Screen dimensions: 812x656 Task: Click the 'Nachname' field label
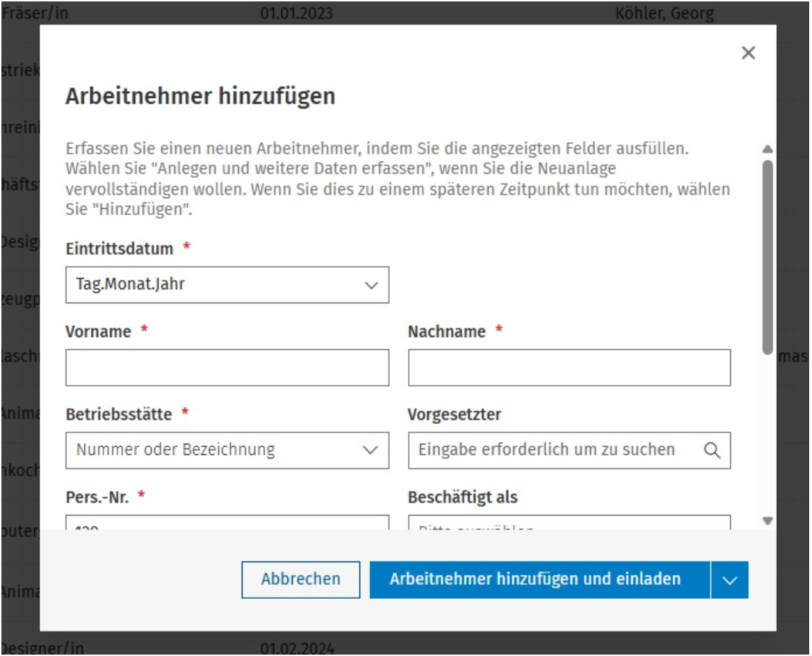tap(447, 332)
